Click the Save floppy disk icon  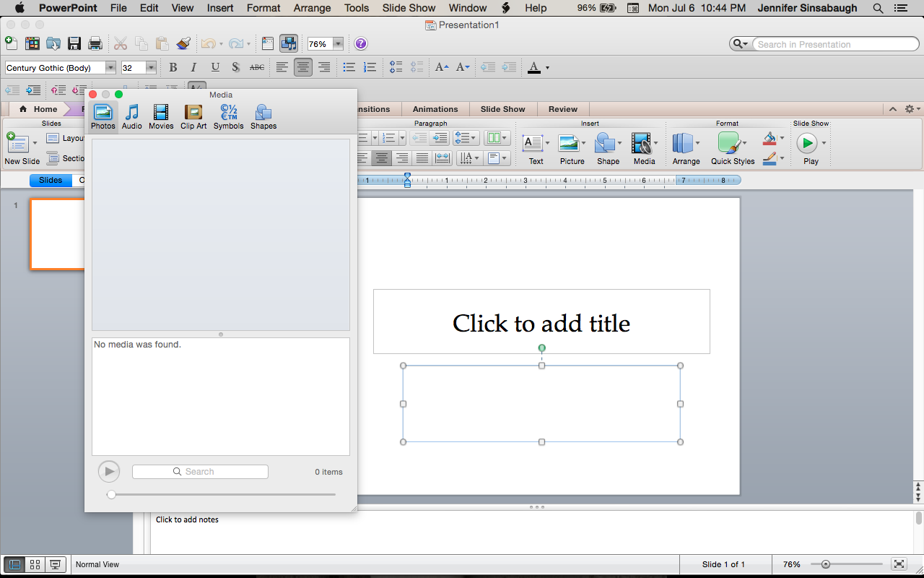[x=74, y=43]
